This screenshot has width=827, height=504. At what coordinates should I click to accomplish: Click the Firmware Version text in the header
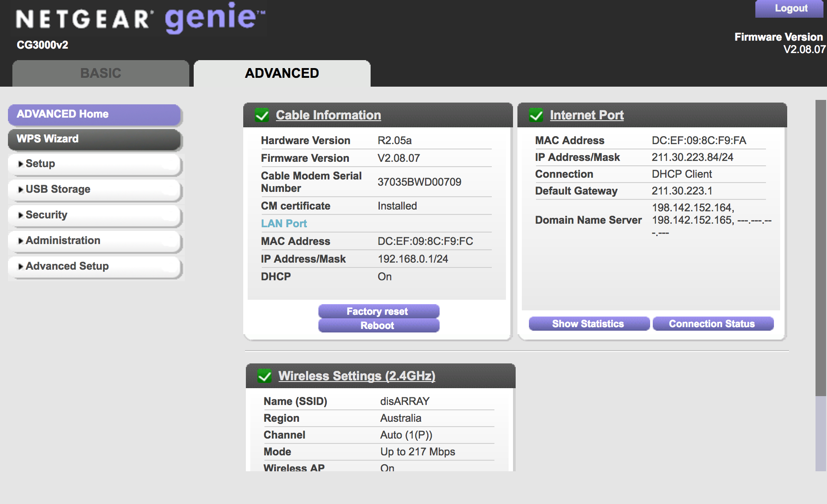(x=778, y=37)
